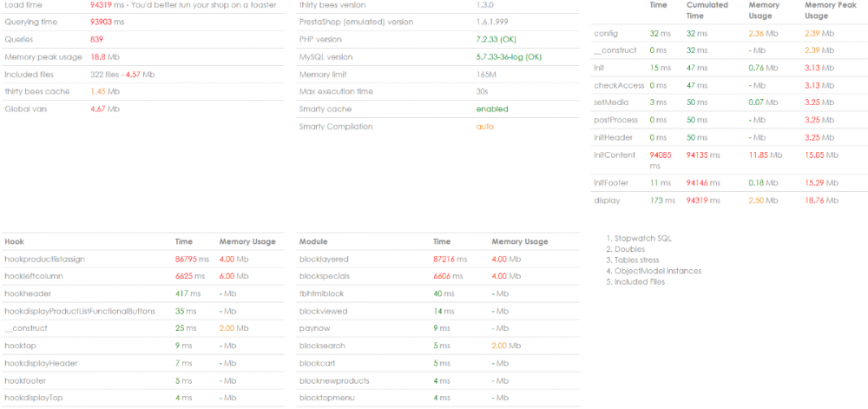The width and height of the screenshot is (868, 409).
Task: Open ObjectModel instances link
Action: 658,271
